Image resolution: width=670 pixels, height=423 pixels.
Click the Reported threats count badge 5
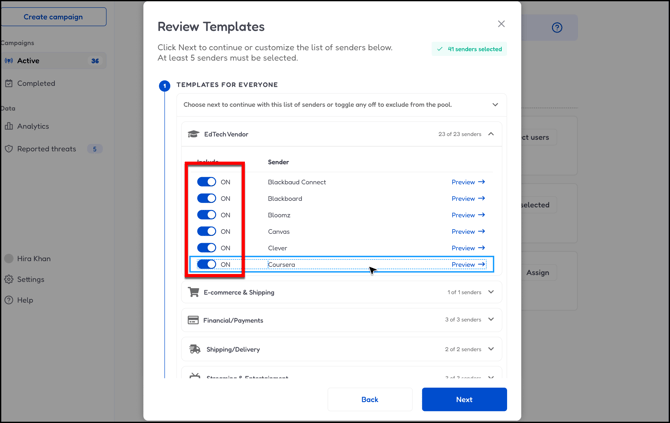94,149
